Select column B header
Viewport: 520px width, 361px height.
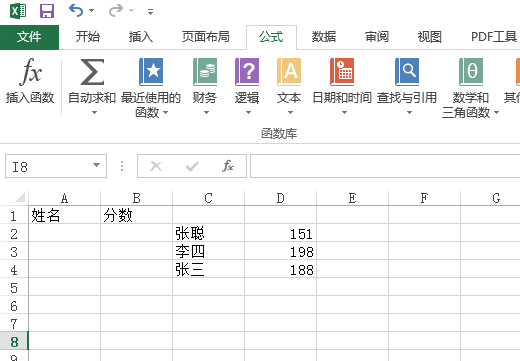(x=137, y=198)
